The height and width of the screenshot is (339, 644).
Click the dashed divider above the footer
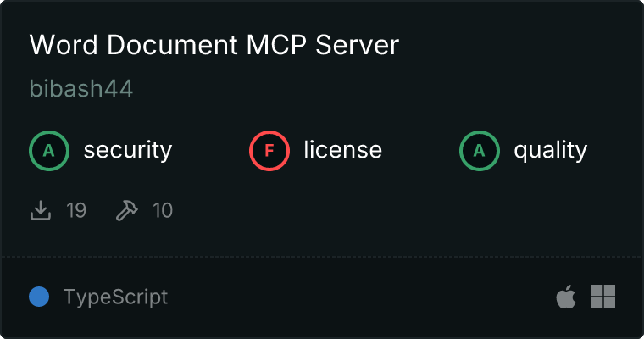(322, 257)
